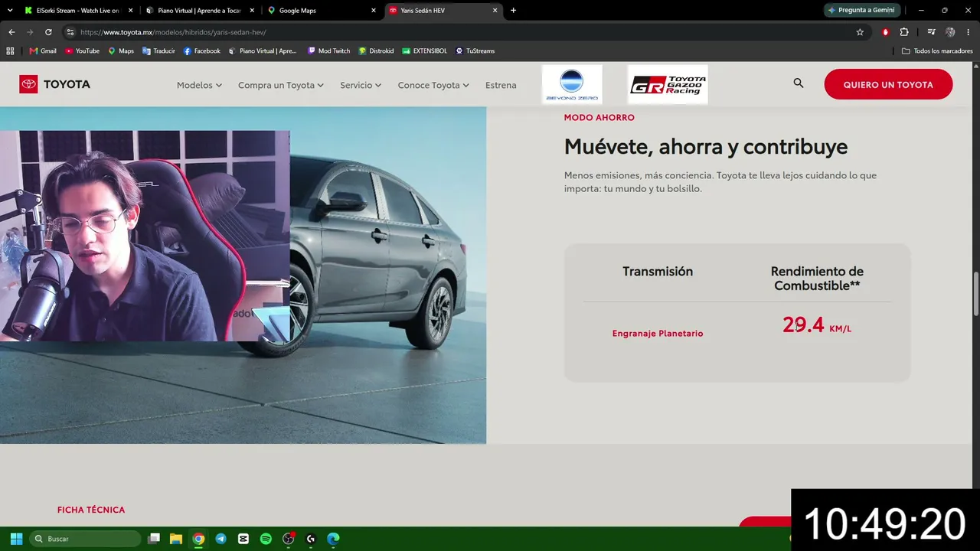Image resolution: width=980 pixels, height=551 pixels.
Task: Open the Chrome three-dot menu
Action: 969,32
